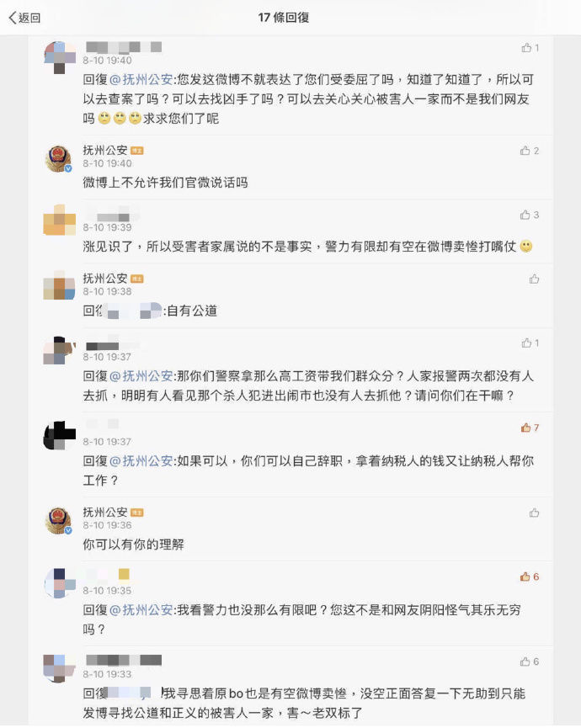Like the "那你们警察拿那么高工资" comment
The image size is (581, 728).
(526, 343)
